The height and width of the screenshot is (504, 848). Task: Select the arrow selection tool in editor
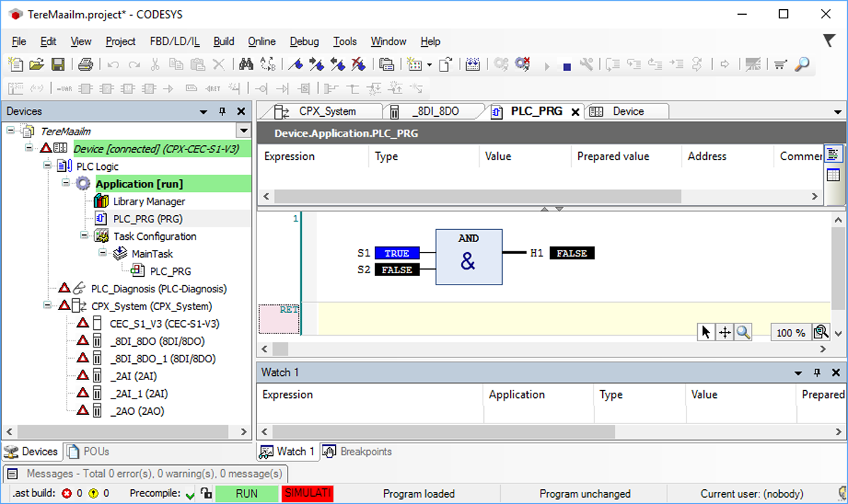point(706,332)
